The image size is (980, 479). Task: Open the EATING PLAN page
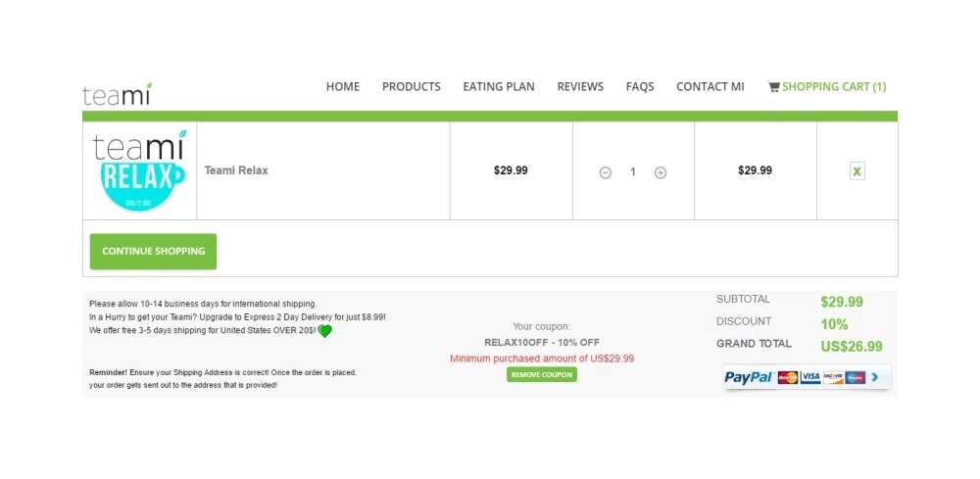(499, 87)
